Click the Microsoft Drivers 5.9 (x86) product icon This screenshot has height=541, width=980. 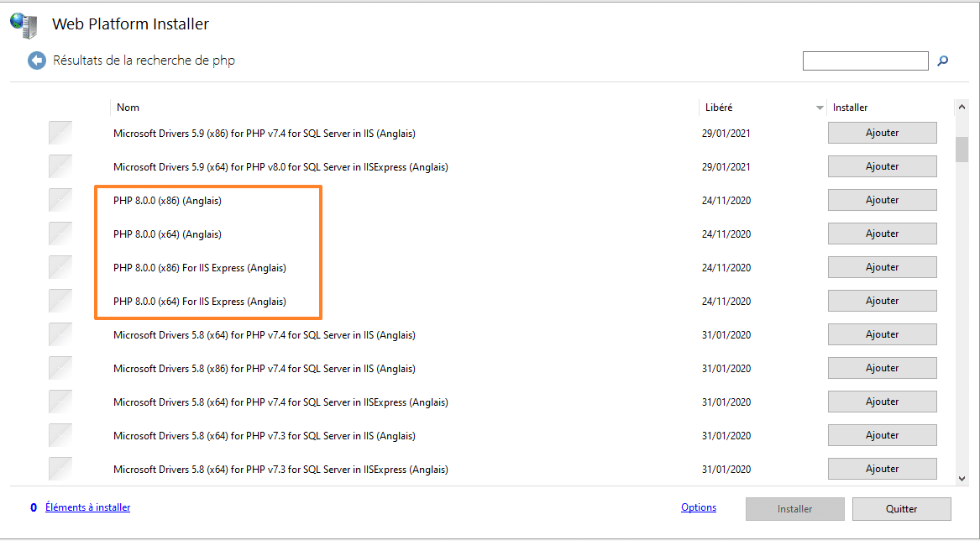(x=60, y=133)
